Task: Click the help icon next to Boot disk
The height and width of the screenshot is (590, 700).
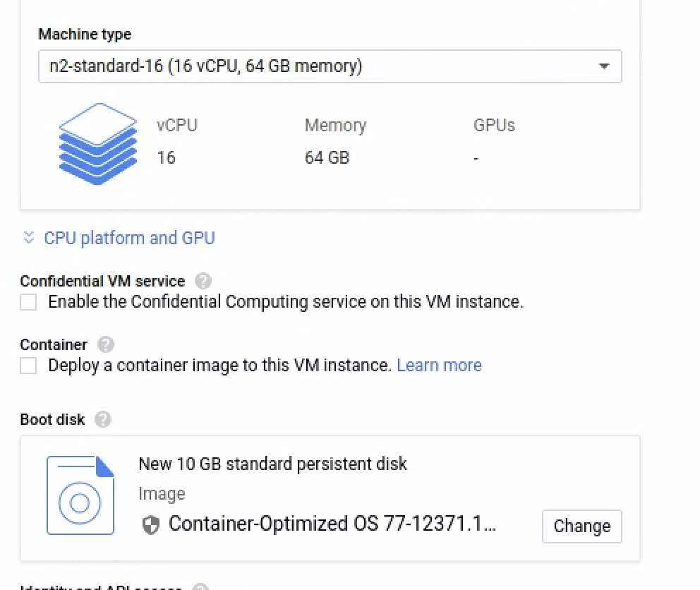Action: pyautogui.click(x=102, y=419)
